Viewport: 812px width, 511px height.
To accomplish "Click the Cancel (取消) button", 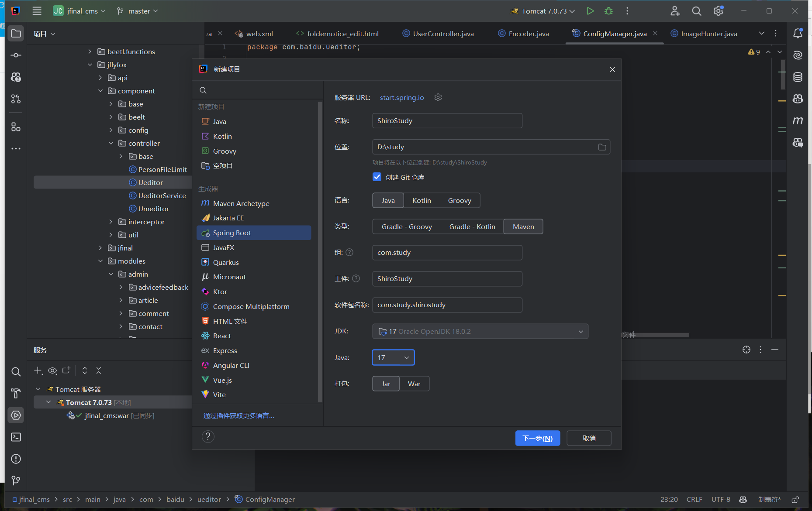I will (x=589, y=438).
